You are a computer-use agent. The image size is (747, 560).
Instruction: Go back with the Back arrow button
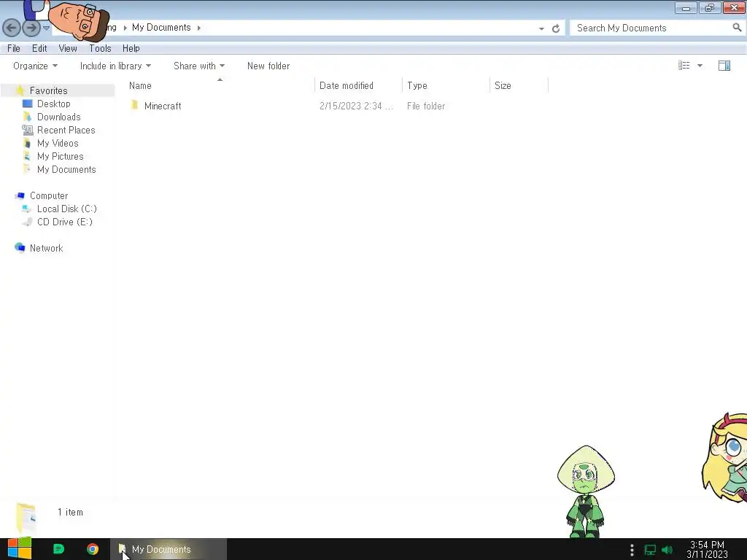(12, 28)
